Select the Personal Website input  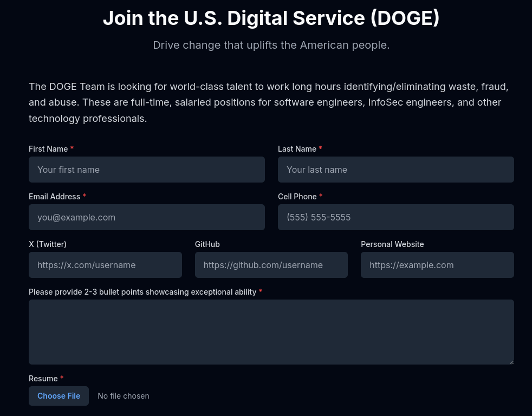click(x=437, y=265)
